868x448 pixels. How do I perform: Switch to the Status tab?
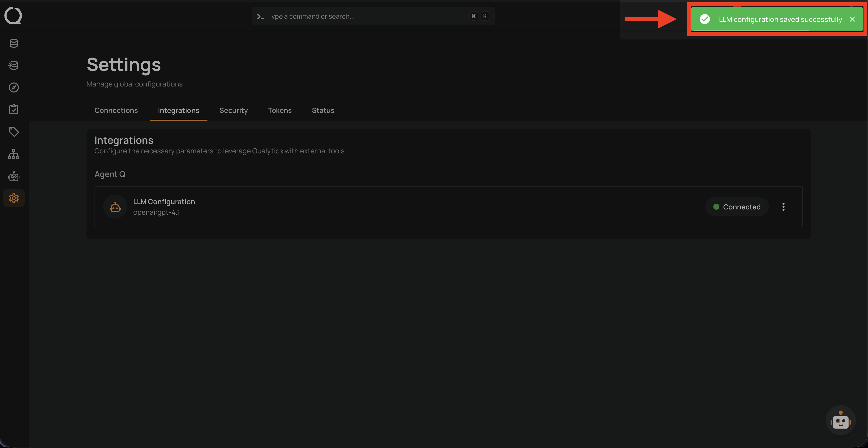click(x=323, y=110)
